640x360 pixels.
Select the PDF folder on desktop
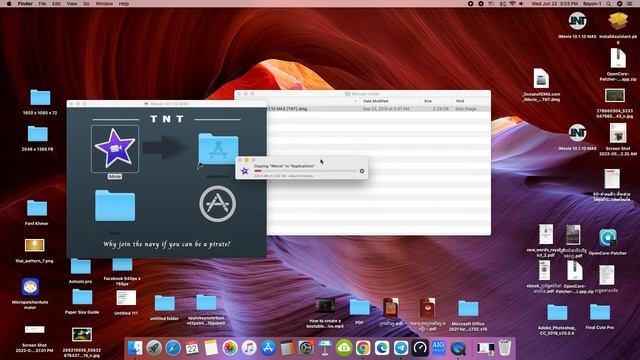coord(359,308)
